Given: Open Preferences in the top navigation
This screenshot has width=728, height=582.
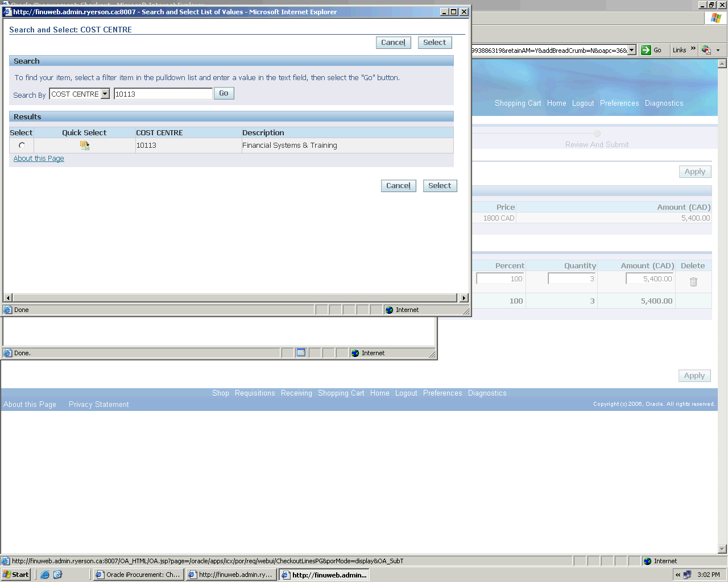Looking at the screenshot, I should [x=619, y=103].
